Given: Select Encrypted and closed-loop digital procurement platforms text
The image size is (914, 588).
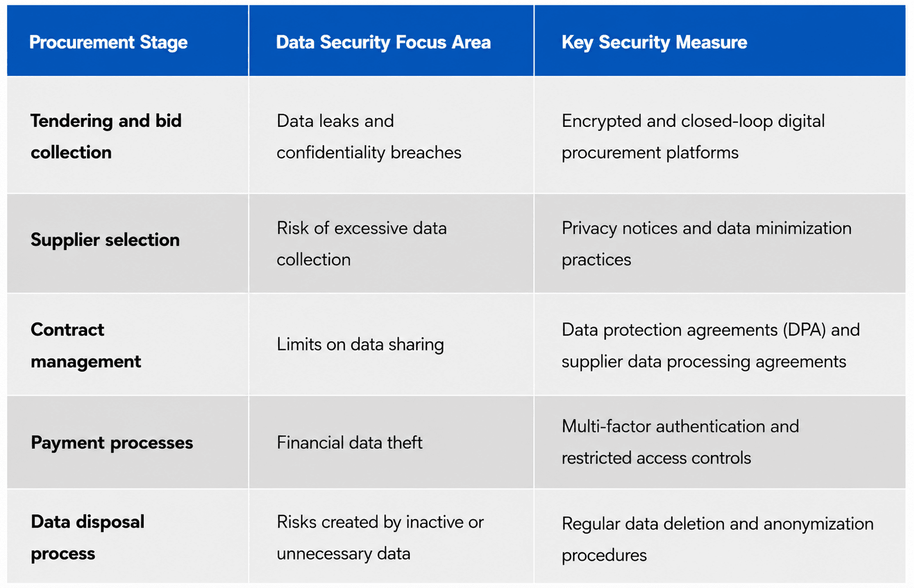Looking at the screenshot, I should 693,136.
